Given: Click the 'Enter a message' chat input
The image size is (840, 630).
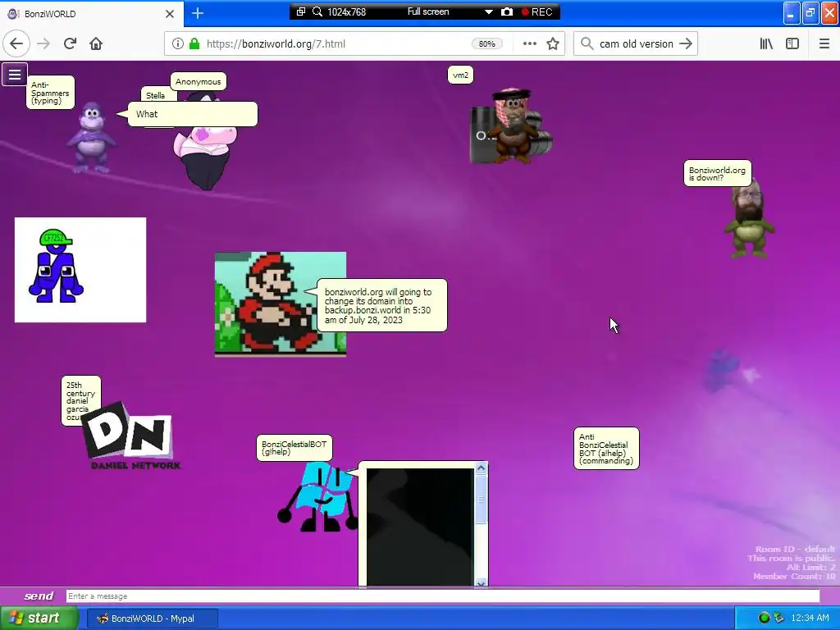Looking at the screenshot, I should pos(442,596).
